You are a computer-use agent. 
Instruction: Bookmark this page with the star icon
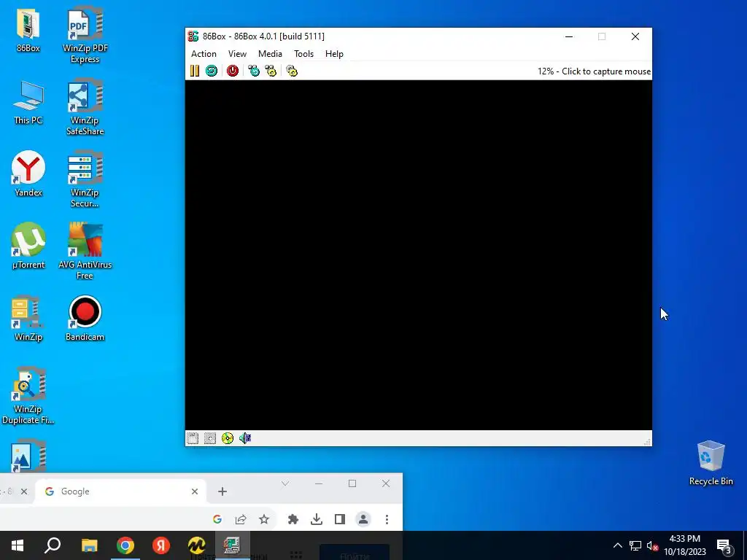264,519
